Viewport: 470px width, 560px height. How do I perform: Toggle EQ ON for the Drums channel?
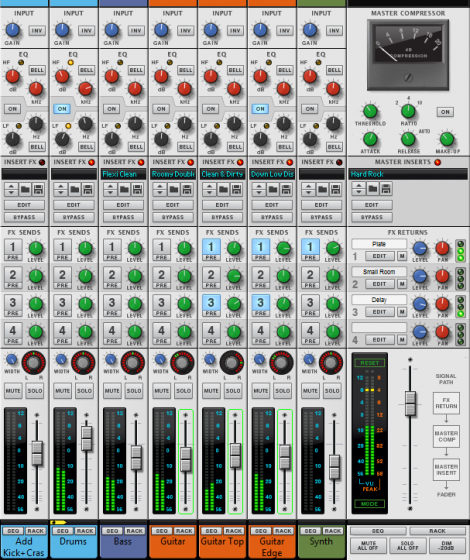point(62,109)
